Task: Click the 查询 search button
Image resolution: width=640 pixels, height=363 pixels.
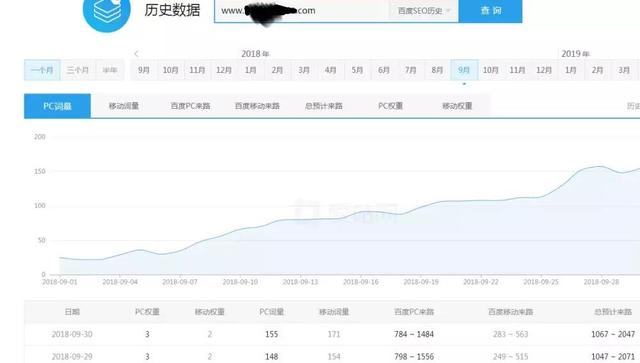Action: [x=490, y=11]
